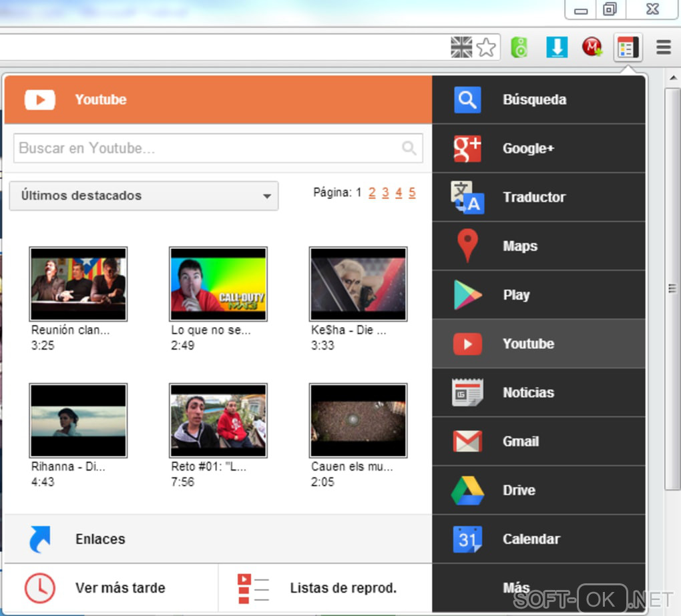The image size is (681, 616).
Task: Open the Reto #01 video thumbnail
Action: 218,420
